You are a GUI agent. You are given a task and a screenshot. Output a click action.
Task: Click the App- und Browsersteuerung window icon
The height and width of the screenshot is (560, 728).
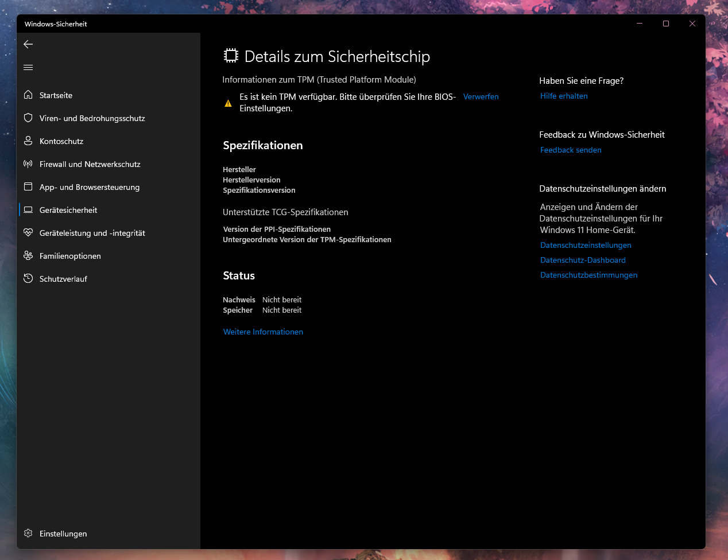28,187
